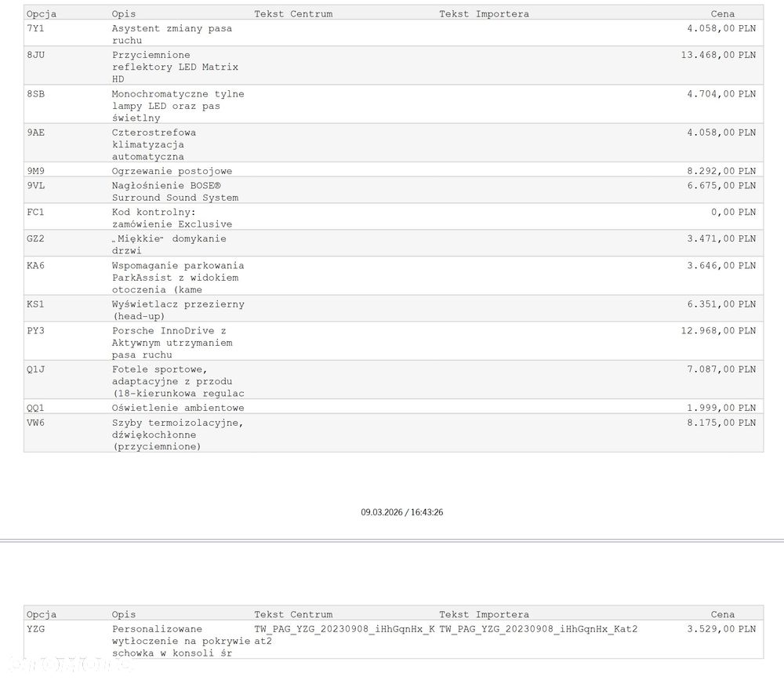This screenshot has height=680, width=784.
Task: Click price 3.471,00 PLN
Action: [x=721, y=238]
